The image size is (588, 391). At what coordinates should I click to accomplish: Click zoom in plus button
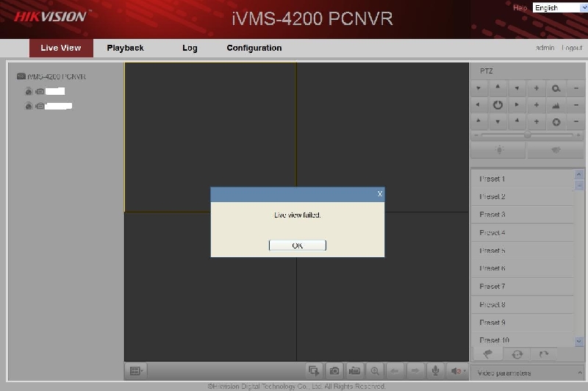(x=537, y=88)
